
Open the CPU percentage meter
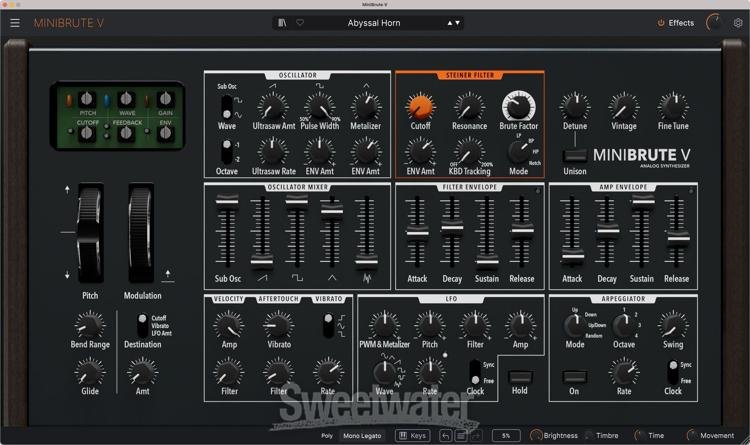506,435
